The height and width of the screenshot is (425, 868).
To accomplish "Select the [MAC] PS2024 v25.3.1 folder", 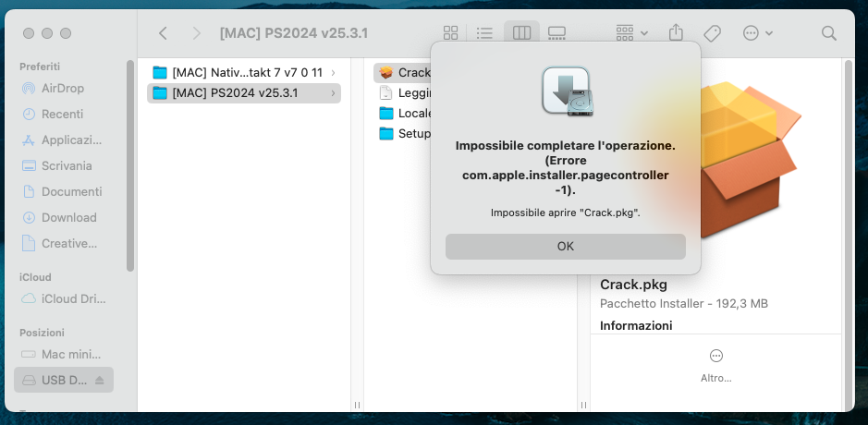I will (x=244, y=93).
